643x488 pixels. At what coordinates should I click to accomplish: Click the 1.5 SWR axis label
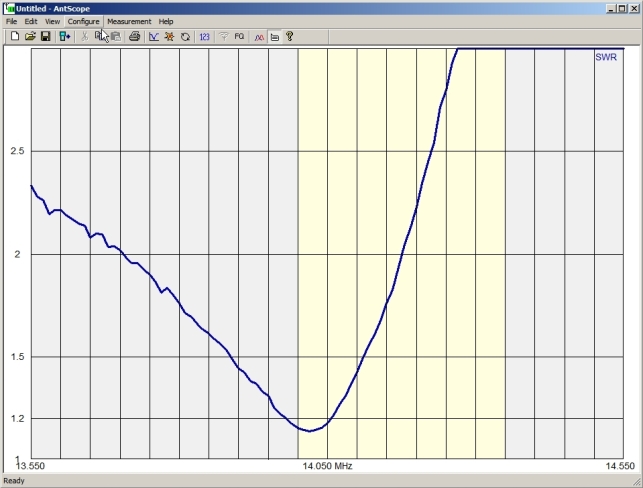pos(17,357)
